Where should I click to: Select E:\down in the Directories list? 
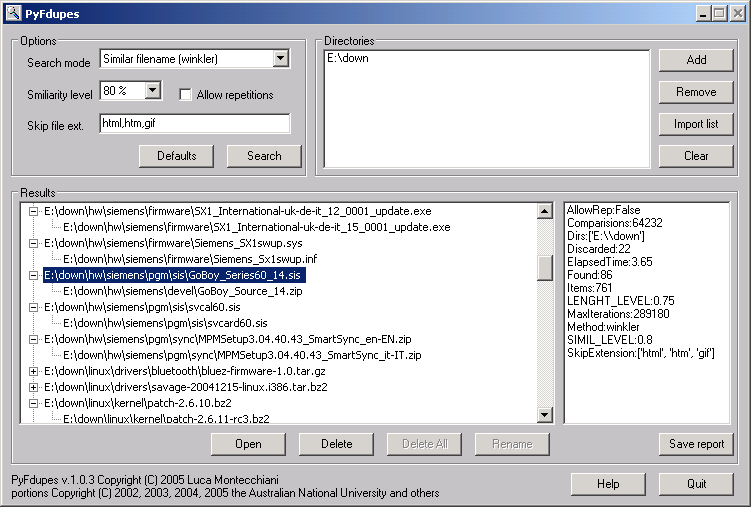[x=347, y=59]
